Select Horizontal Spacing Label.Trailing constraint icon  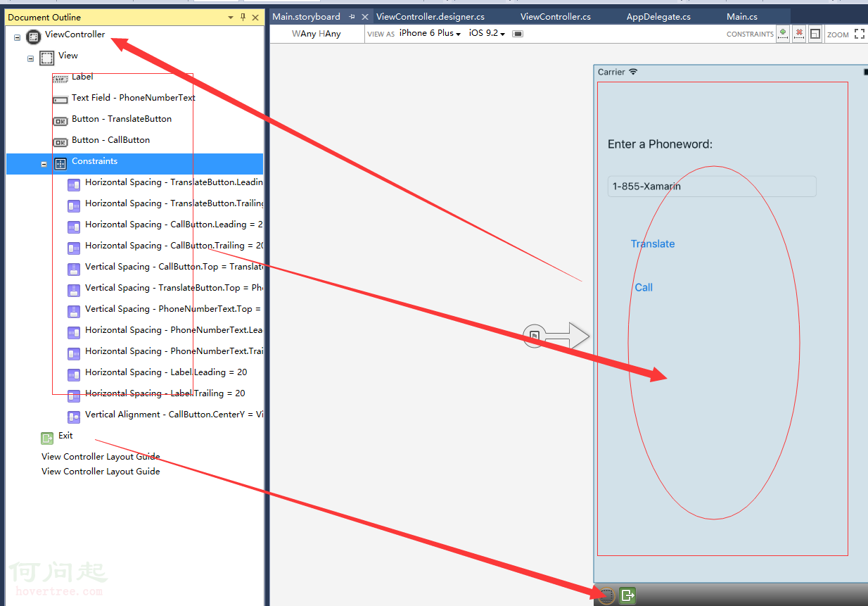click(74, 396)
